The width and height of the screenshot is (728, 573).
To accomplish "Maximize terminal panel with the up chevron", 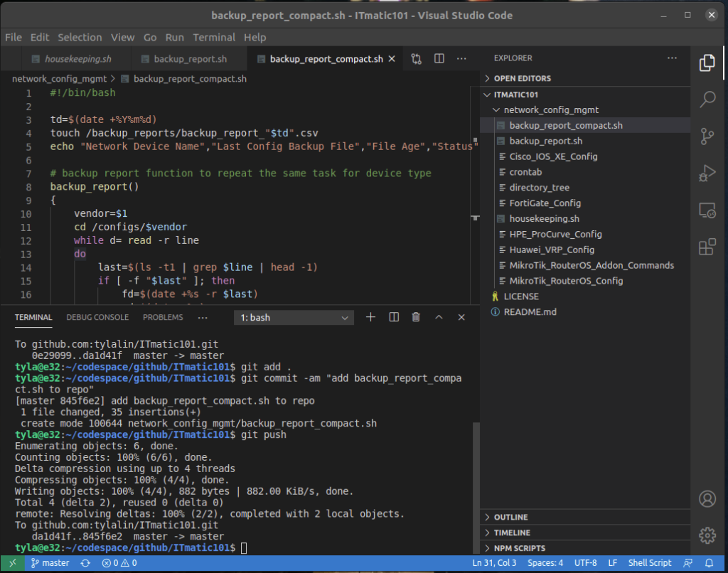I will pyautogui.click(x=439, y=317).
